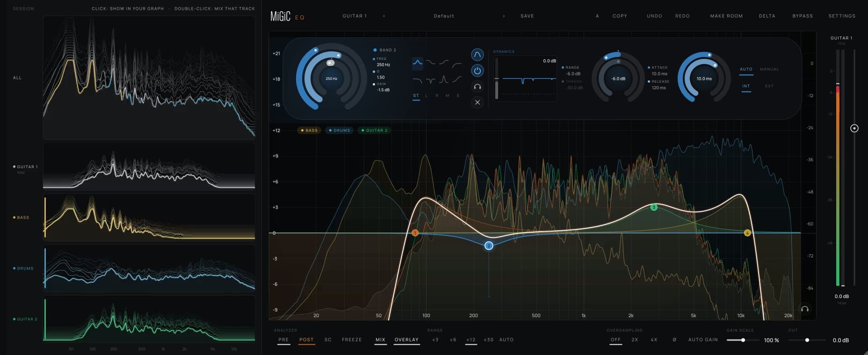Toggle SC analyzer display

(328, 340)
